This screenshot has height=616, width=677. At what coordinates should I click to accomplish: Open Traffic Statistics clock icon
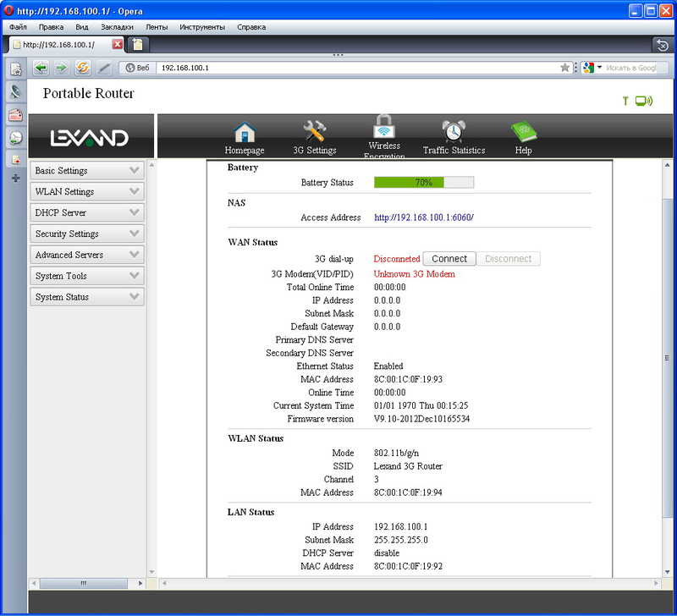point(454,131)
